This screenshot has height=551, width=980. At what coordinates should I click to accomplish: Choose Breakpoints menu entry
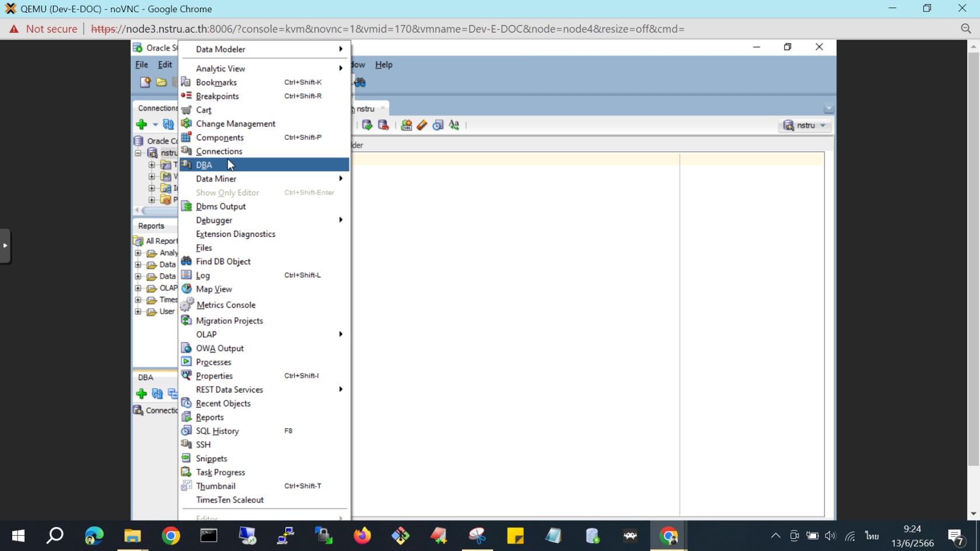[264, 96]
